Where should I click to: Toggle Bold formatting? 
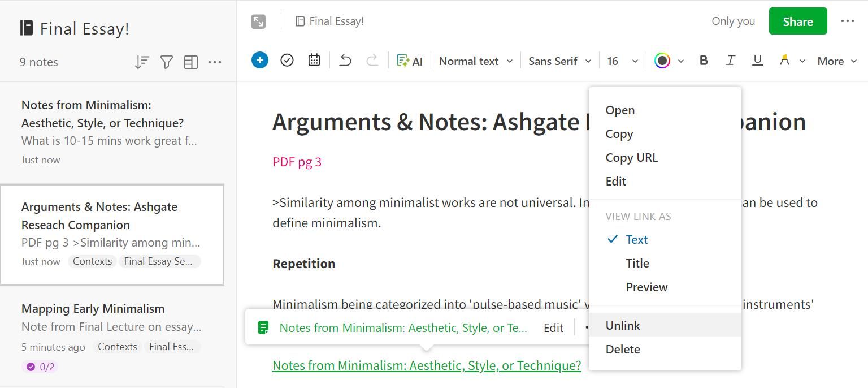tap(703, 60)
